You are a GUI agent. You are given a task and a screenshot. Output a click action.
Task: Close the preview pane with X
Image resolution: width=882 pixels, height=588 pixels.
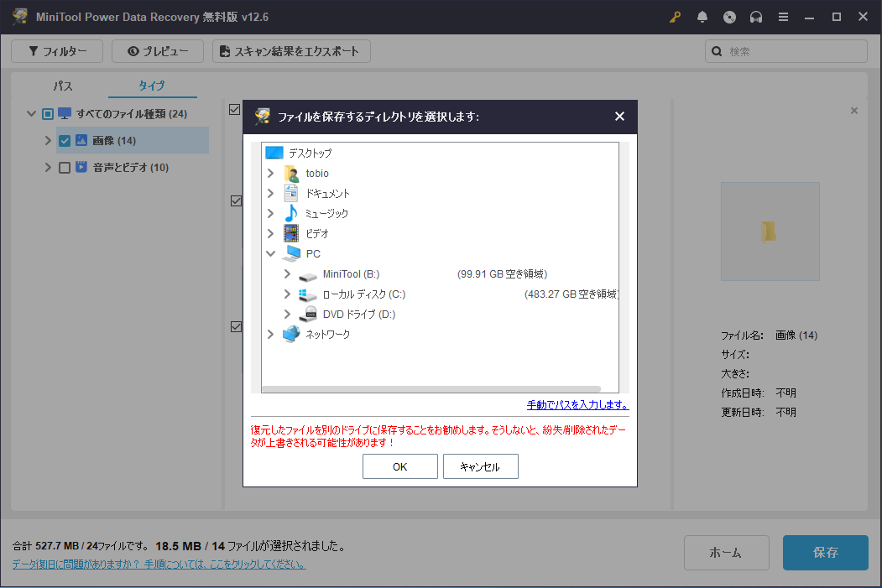coord(853,111)
